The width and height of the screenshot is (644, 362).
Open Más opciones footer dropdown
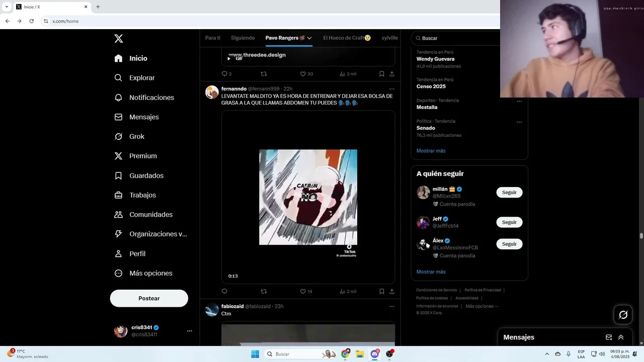coord(481,306)
